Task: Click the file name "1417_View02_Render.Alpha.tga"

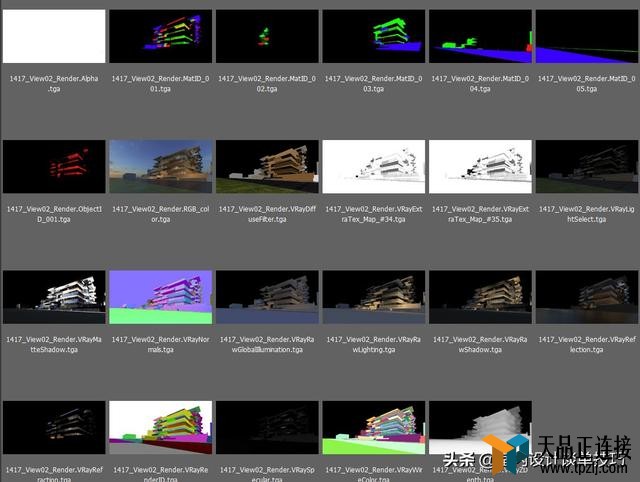Action: 54,83
